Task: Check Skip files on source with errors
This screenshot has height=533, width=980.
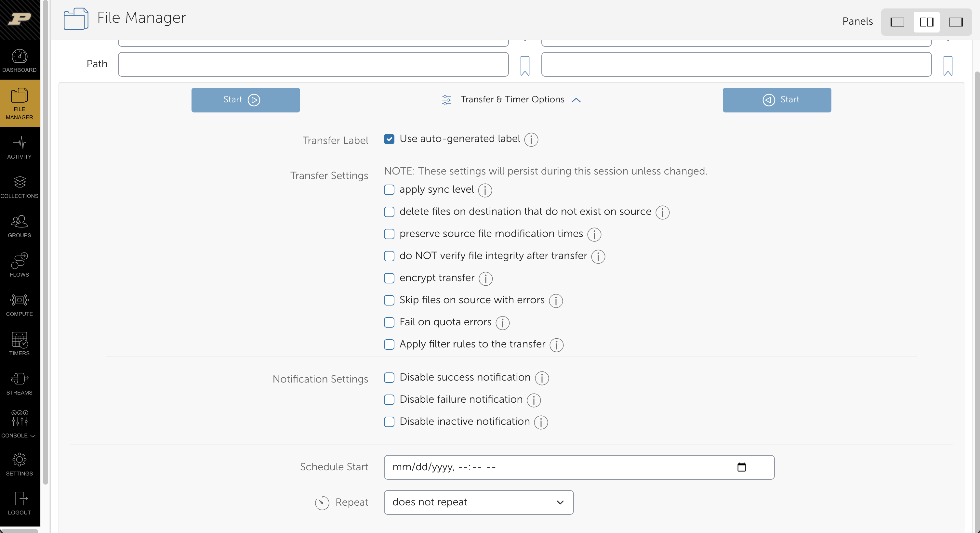Action: pyautogui.click(x=389, y=300)
